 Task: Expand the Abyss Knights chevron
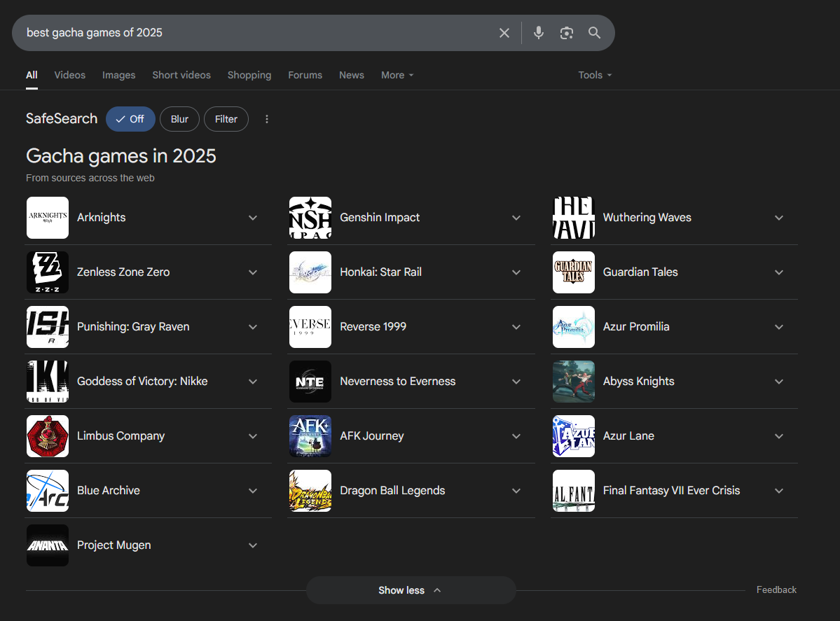pyautogui.click(x=779, y=382)
